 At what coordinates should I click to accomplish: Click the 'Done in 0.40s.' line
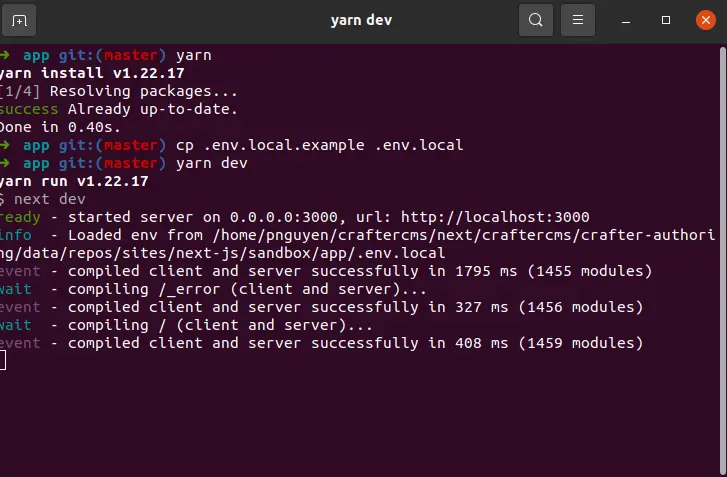click(x=60, y=126)
